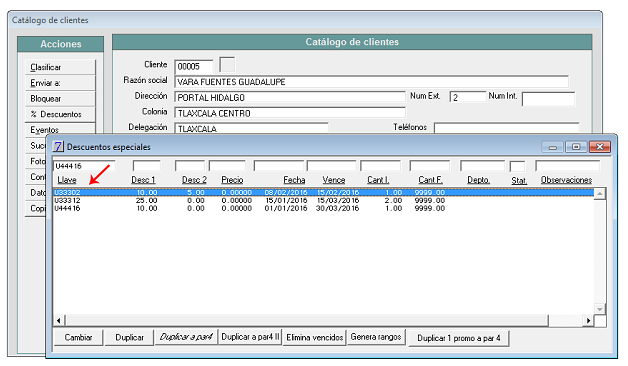
Task: Click the small box next to Cliente field
Action: point(227,64)
